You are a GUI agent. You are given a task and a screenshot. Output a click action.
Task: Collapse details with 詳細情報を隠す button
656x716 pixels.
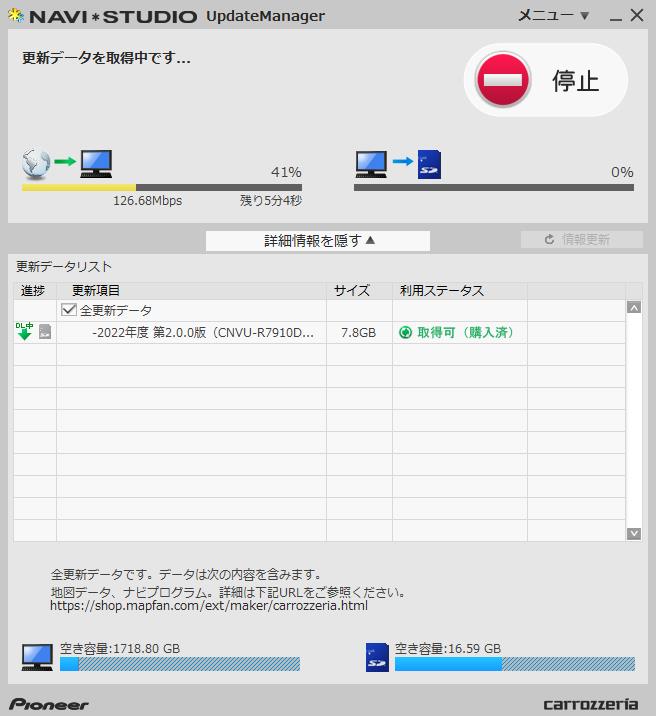[318, 241]
